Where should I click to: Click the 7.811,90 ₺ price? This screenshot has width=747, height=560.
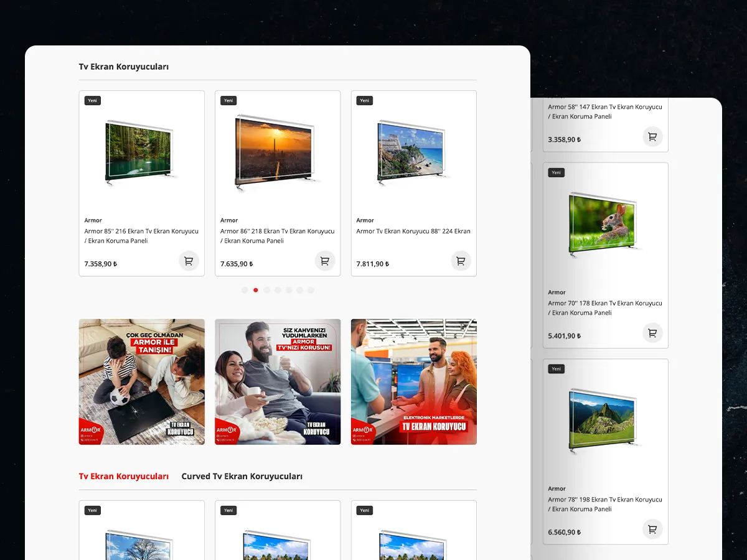coord(373,264)
